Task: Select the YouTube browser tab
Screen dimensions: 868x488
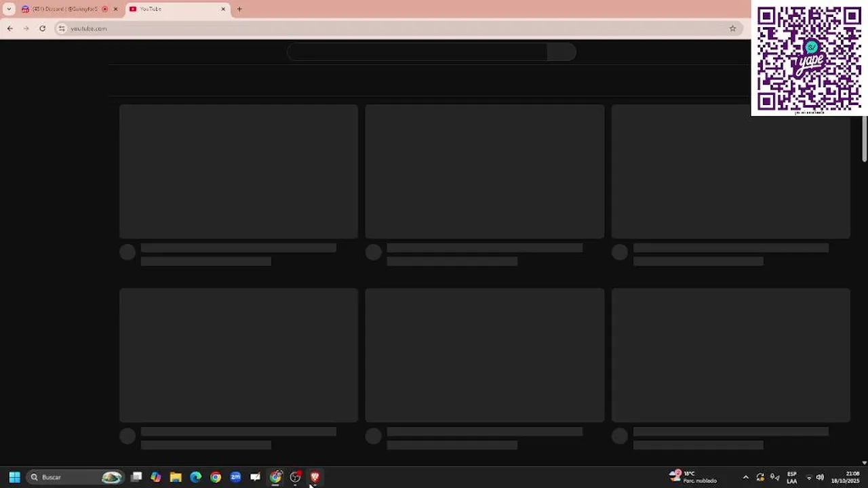Action: tap(178, 9)
